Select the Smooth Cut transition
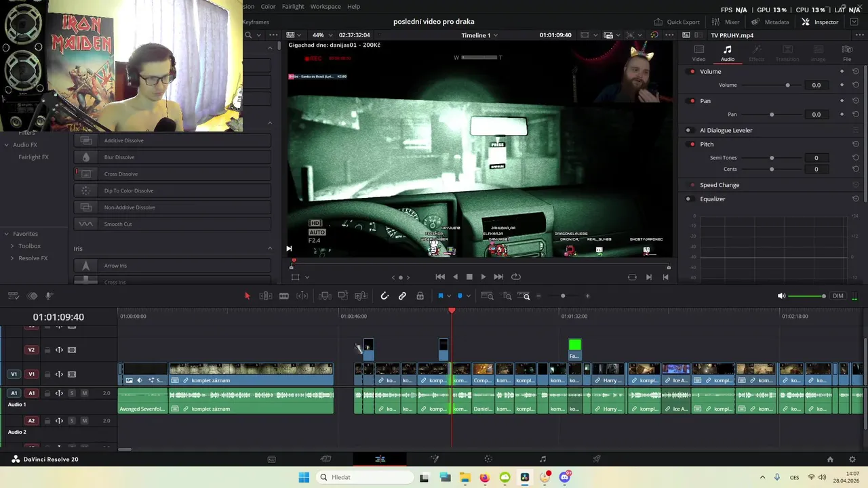Image resolution: width=868 pixels, height=488 pixels. (x=173, y=224)
